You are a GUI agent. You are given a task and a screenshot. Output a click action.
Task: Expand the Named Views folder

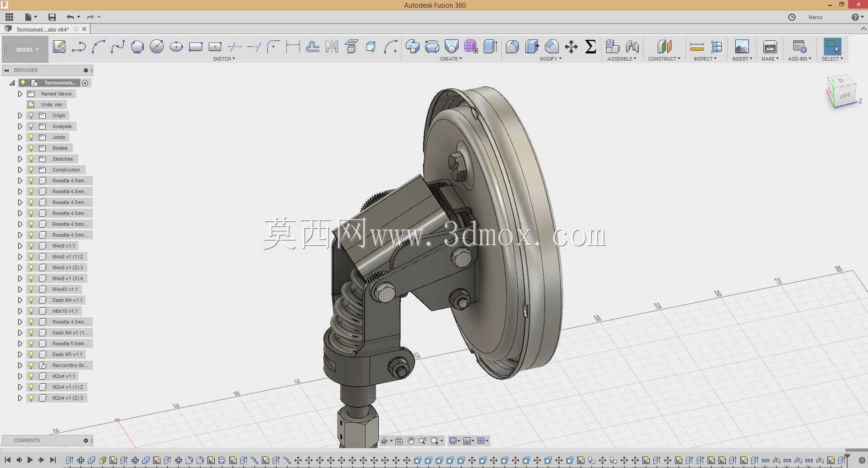[20, 94]
